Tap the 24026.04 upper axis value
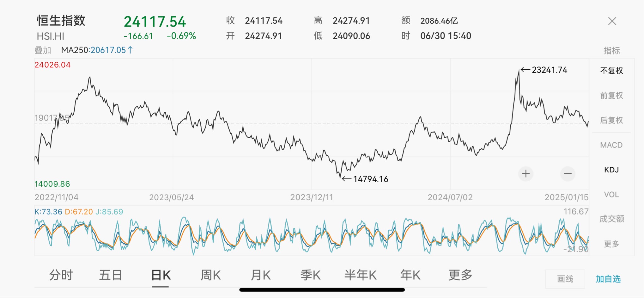 click(52, 65)
